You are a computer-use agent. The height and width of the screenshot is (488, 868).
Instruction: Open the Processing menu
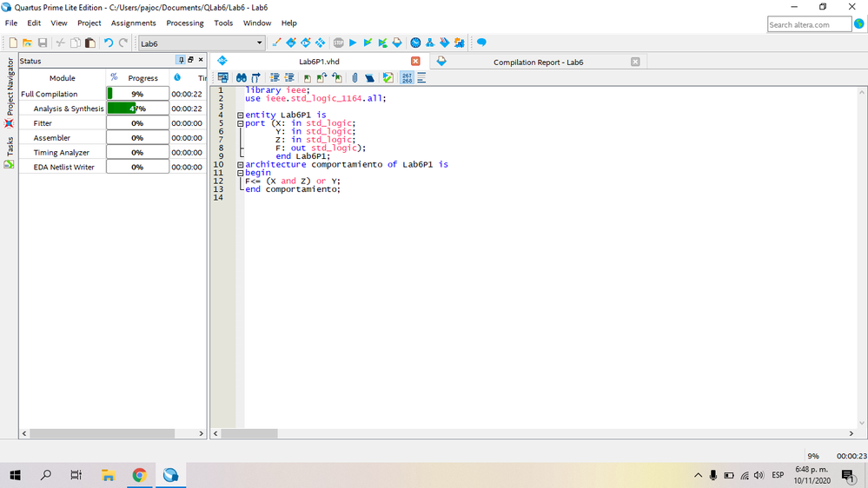pyautogui.click(x=184, y=23)
